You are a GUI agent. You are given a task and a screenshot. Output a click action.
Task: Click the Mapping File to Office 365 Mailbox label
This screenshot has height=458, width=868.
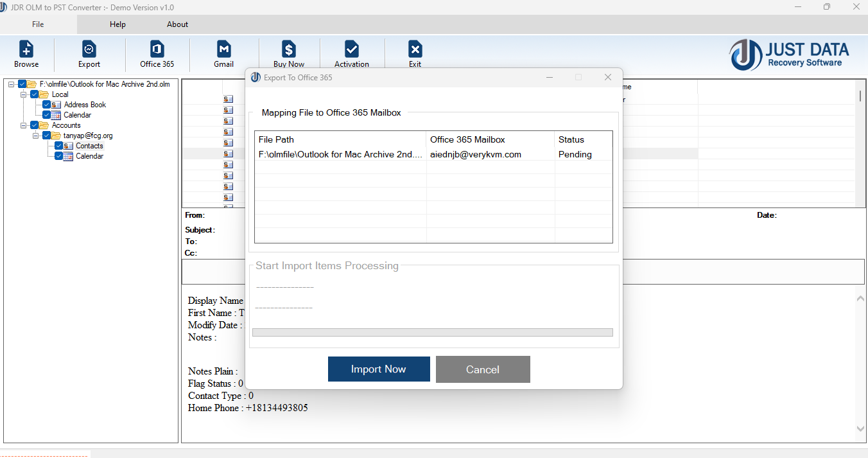click(x=331, y=112)
